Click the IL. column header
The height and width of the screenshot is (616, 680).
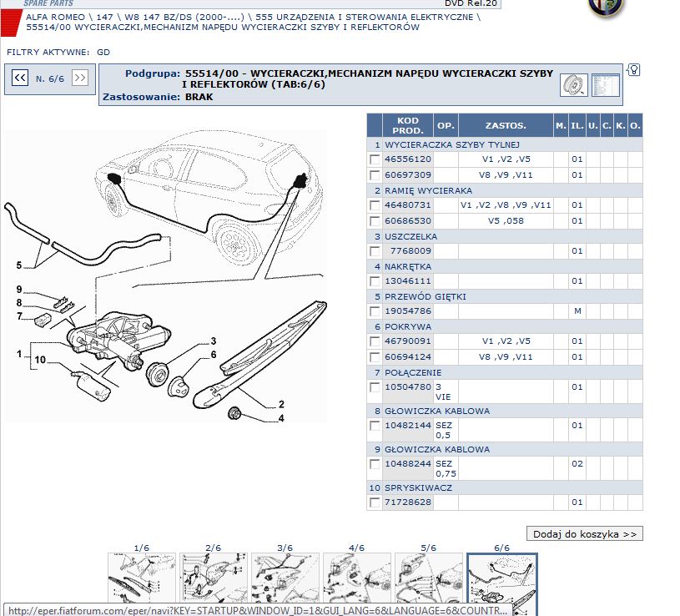click(x=577, y=125)
